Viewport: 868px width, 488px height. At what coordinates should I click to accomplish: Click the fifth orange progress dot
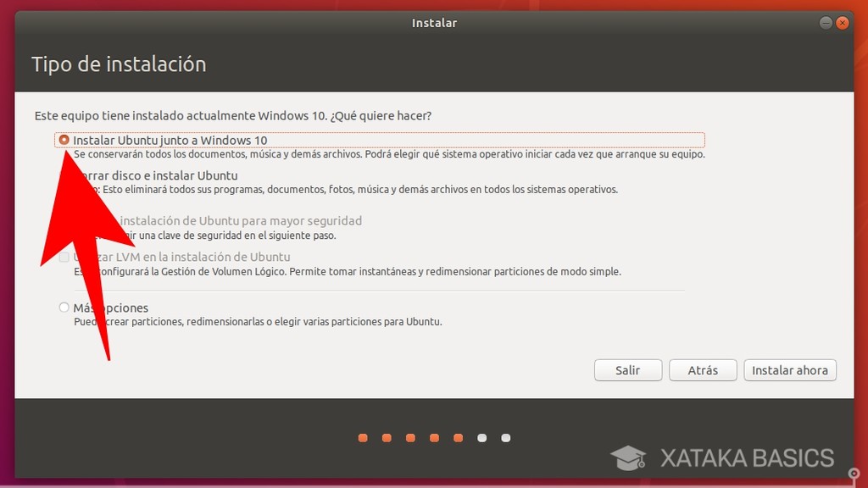click(458, 438)
